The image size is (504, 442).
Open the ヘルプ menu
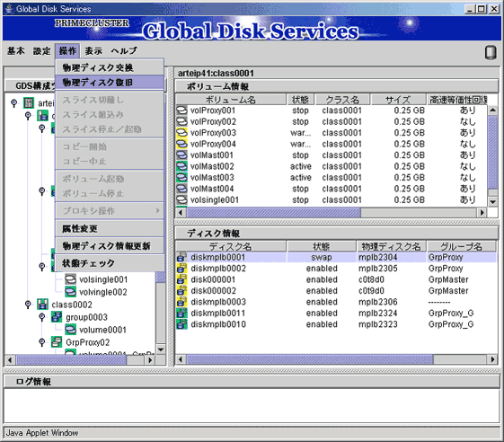click(x=124, y=51)
